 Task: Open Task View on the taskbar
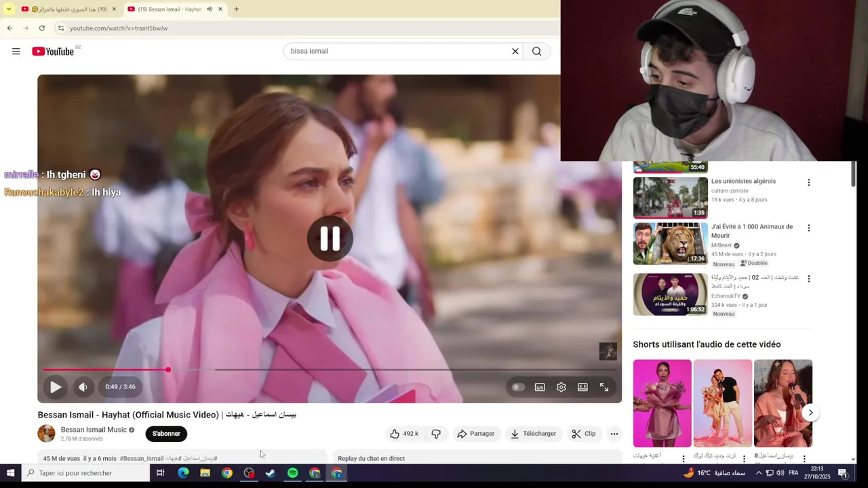coord(161,473)
